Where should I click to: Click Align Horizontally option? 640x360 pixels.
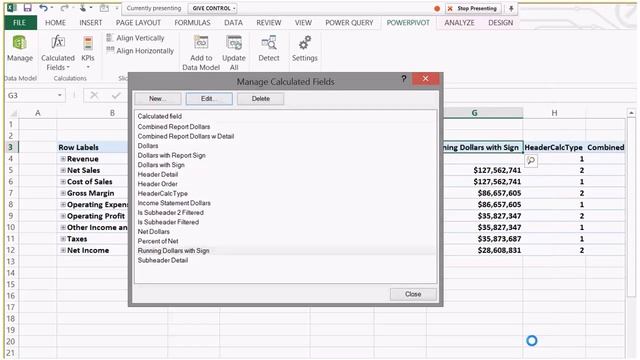pyautogui.click(x=140, y=51)
